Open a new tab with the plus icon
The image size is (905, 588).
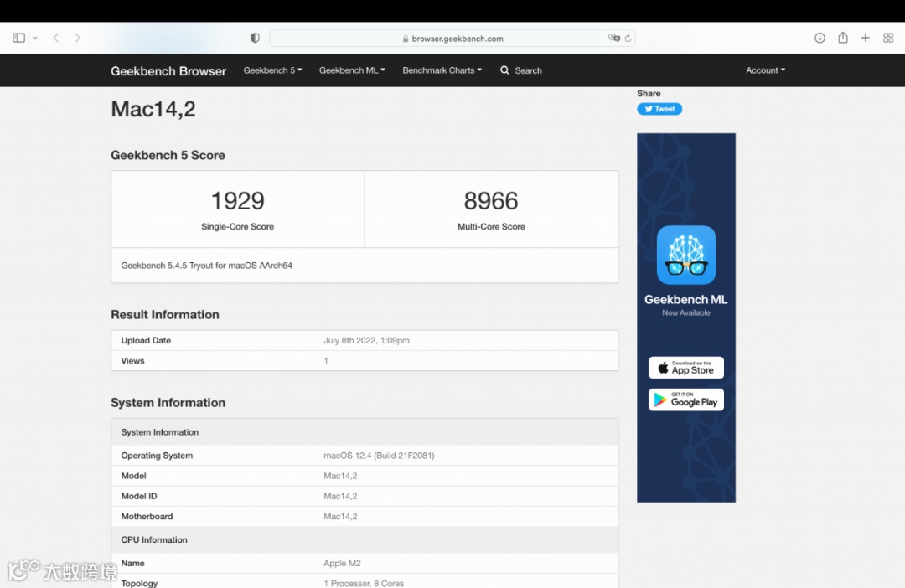[x=865, y=38]
